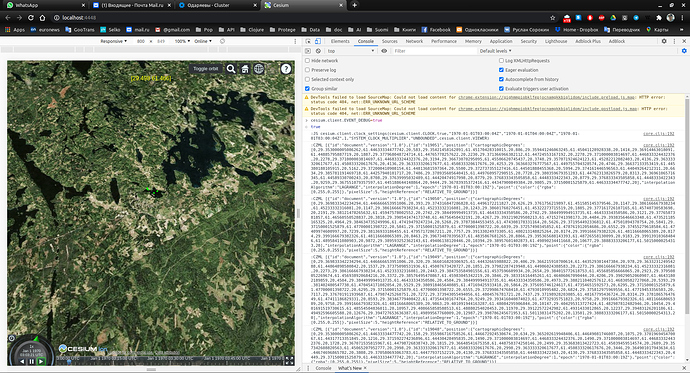This screenshot has width=690, height=373.
Task: Switch to the Network DevTools tab
Action: [414, 41]
